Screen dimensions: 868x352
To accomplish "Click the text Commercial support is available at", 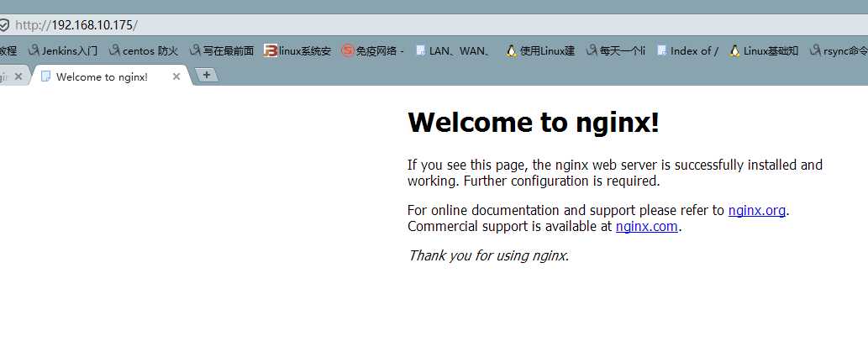I will 509,226.
